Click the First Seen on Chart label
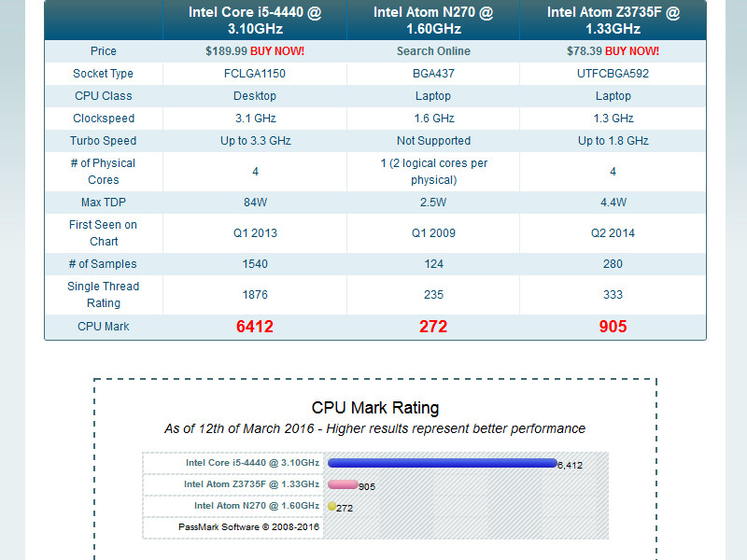This screenshot has height=560, width=747. (104, 232)
